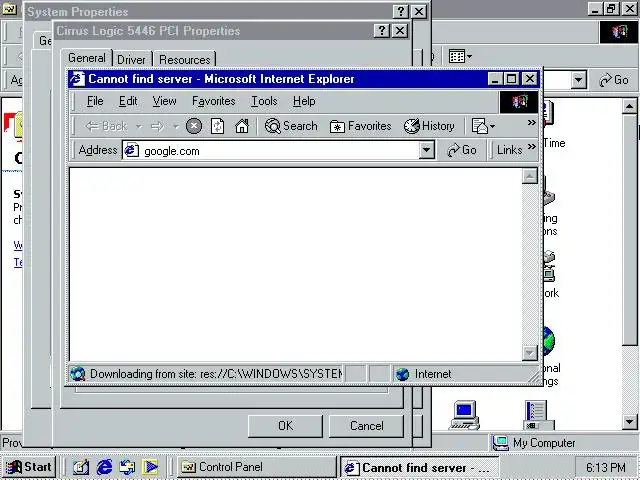Launch Internet Explorer from Quick Launch

[104, 467]
